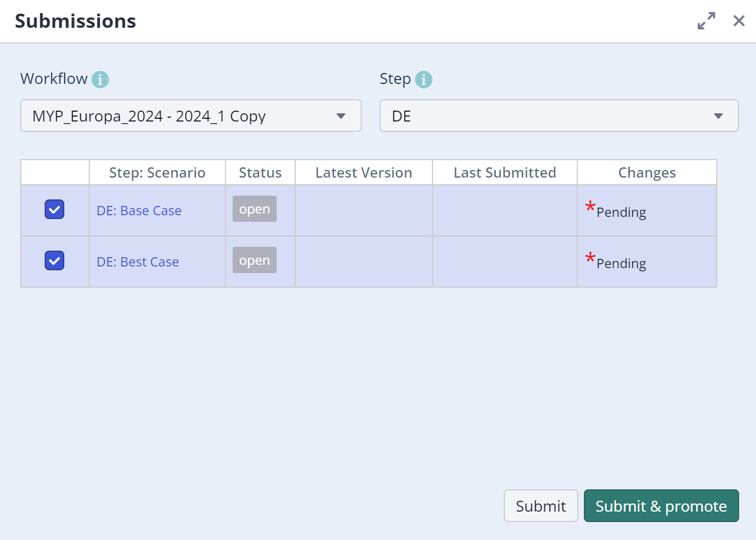Select the Latest Version column header
Image resolution: width=756 pixels, height=540 pixels.
[x=363, y=173]
